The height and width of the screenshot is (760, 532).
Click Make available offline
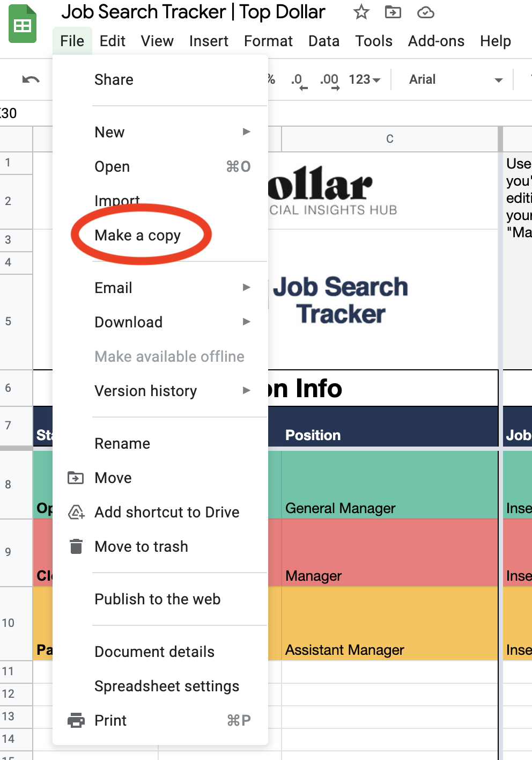click(160, 356)
